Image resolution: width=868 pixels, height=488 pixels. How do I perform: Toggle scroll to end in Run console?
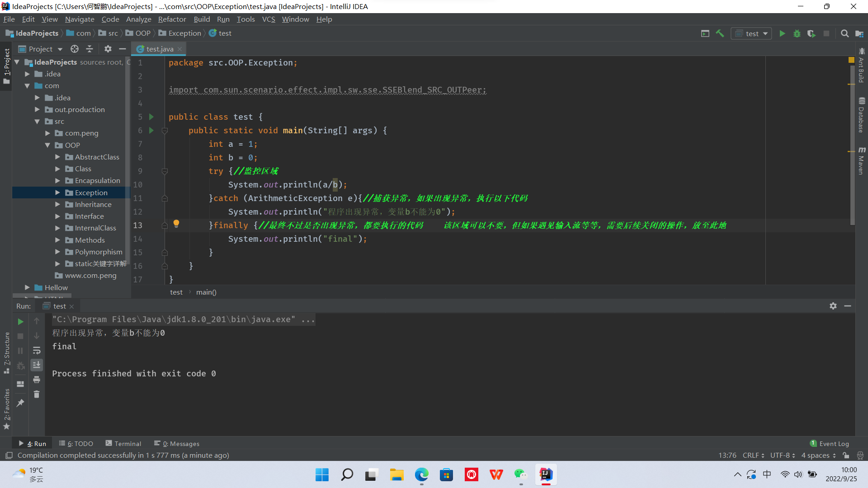[x=37, y=365]
